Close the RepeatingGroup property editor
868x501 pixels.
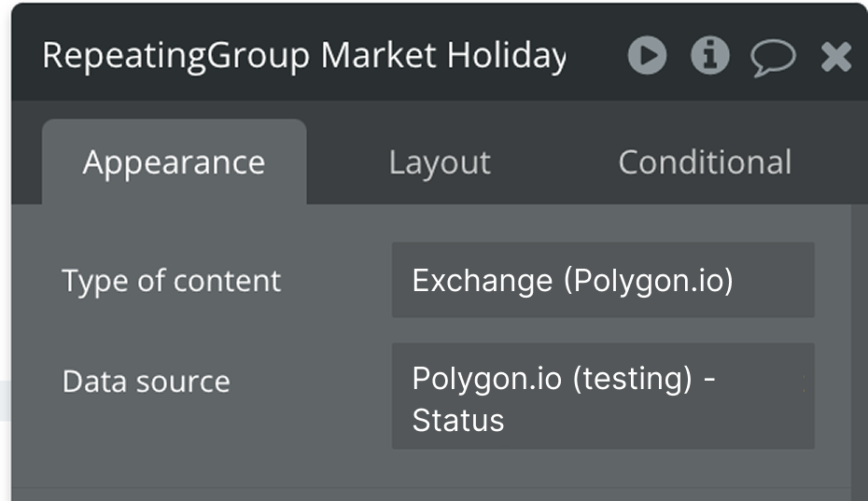[x=835, y=57]
